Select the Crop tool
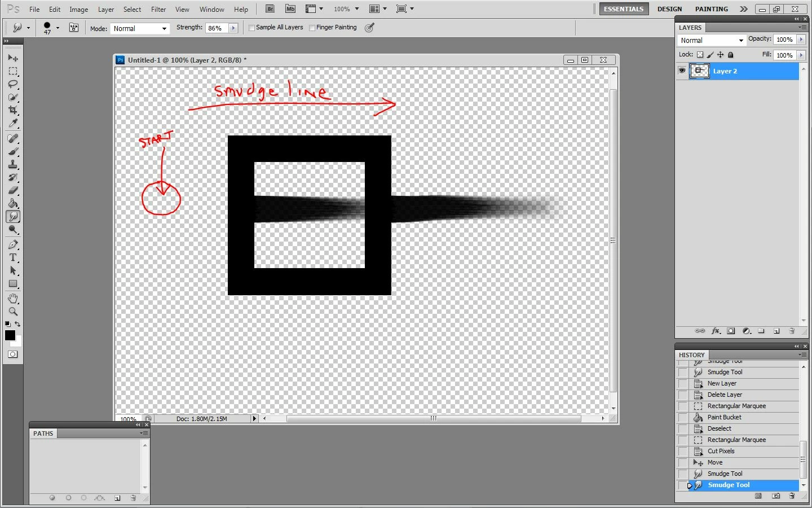Screen dimensions: 812x508 pyautogui.click(x=13, y=110)
